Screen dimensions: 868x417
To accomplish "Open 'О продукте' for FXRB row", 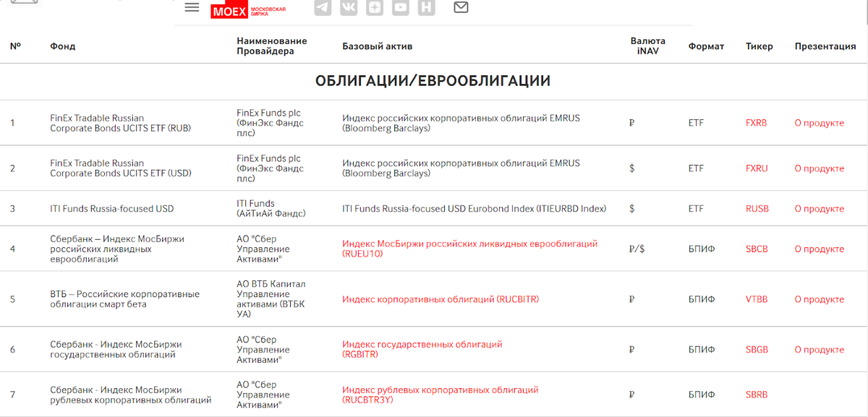I will 820,123.
